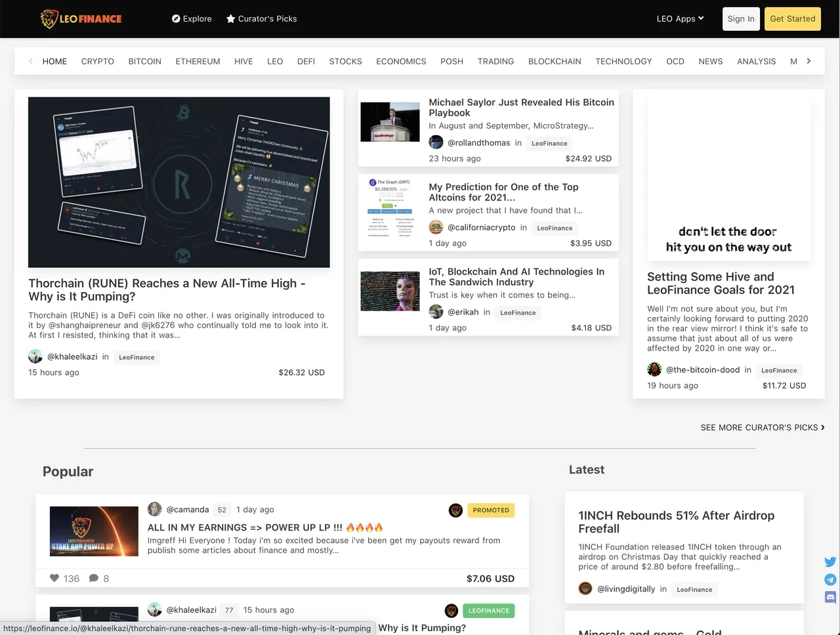Screen dimensions: 840x635
Task: Open @erikah profile link
Action: [x=463, y=312]
